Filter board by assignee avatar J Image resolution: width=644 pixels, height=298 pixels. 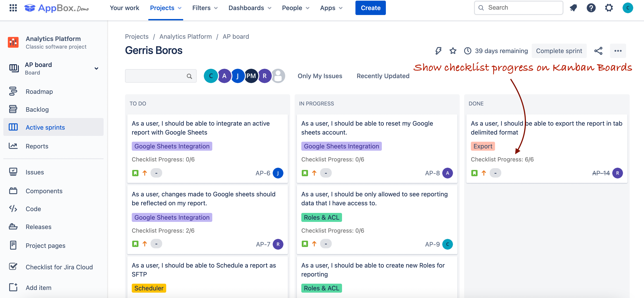[x=238, y=76]
